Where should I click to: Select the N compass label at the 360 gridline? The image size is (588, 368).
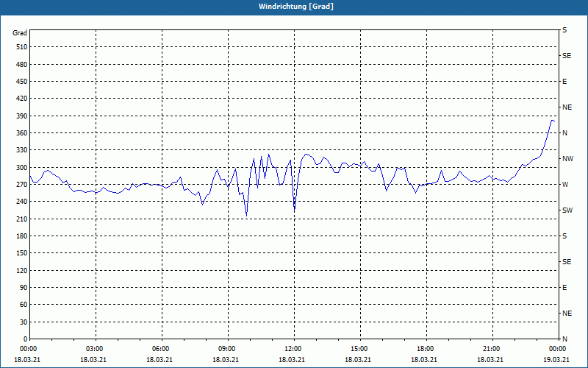coord(564,133)
